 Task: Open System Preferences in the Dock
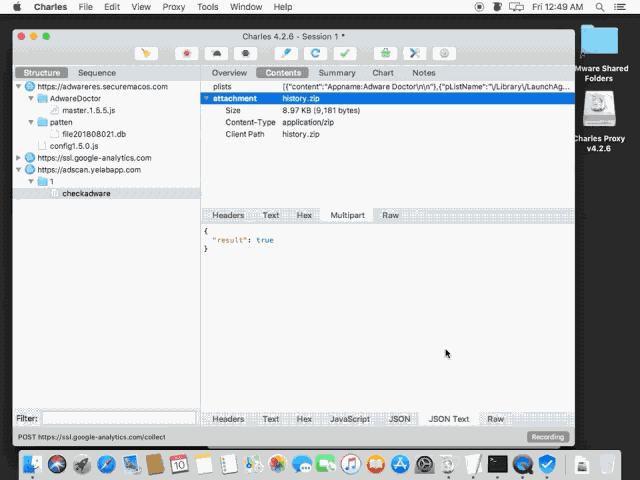coord(424,464)
